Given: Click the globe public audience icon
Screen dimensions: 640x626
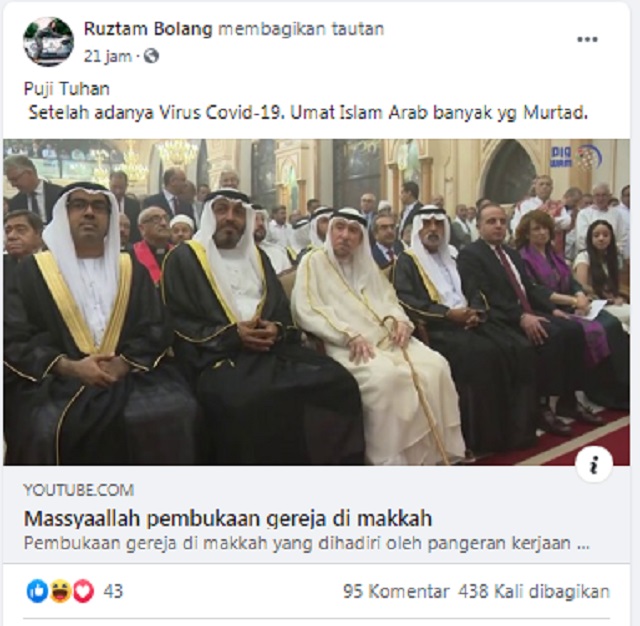Looking at the screenshot, I should coord(151,56).
